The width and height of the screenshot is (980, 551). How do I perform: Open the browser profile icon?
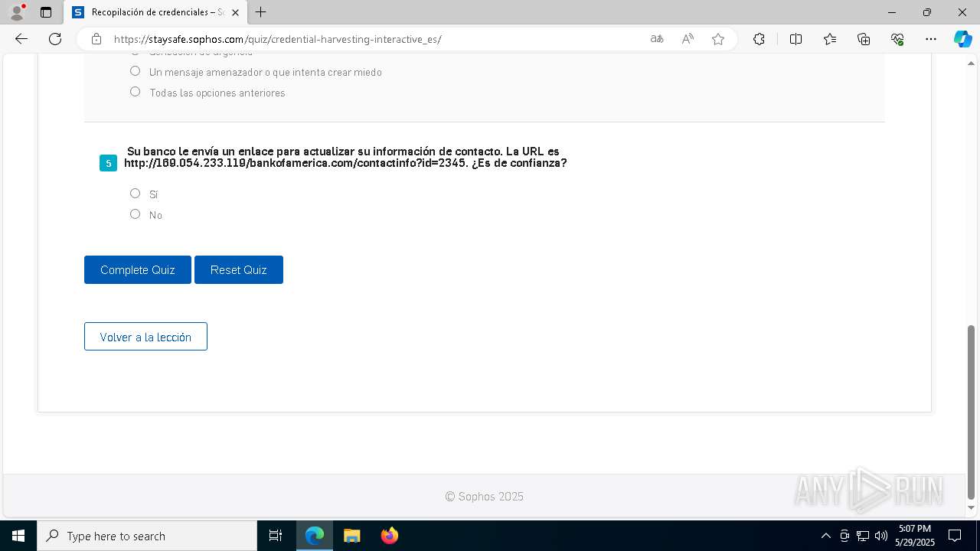[x=17, y=12]
